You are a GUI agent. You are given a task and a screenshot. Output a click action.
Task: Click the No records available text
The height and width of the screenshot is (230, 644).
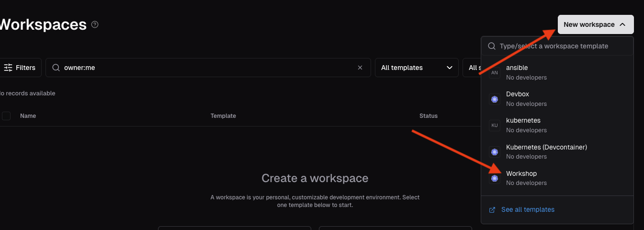click(27, 93)
